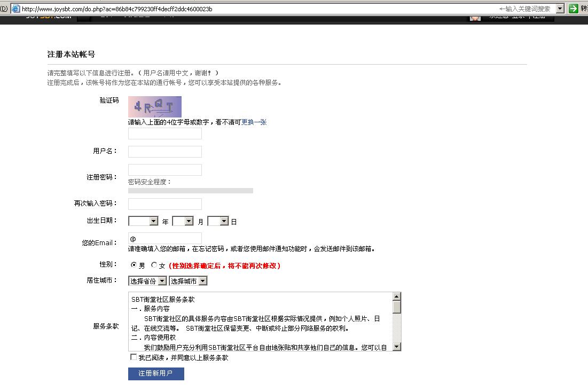The height and width of the screenshot is (391, 588).
Task: Click the password strength bar under 密码安全程度
Action: point(191,191)
